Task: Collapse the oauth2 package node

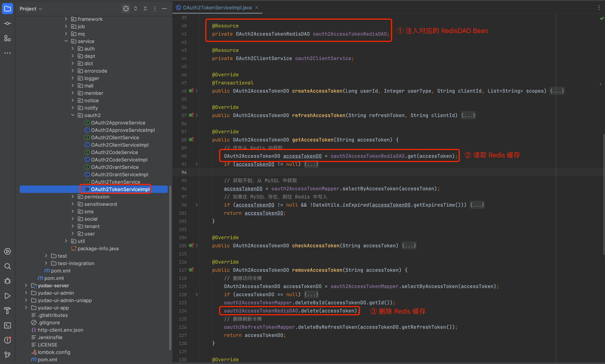Action: 73,115
